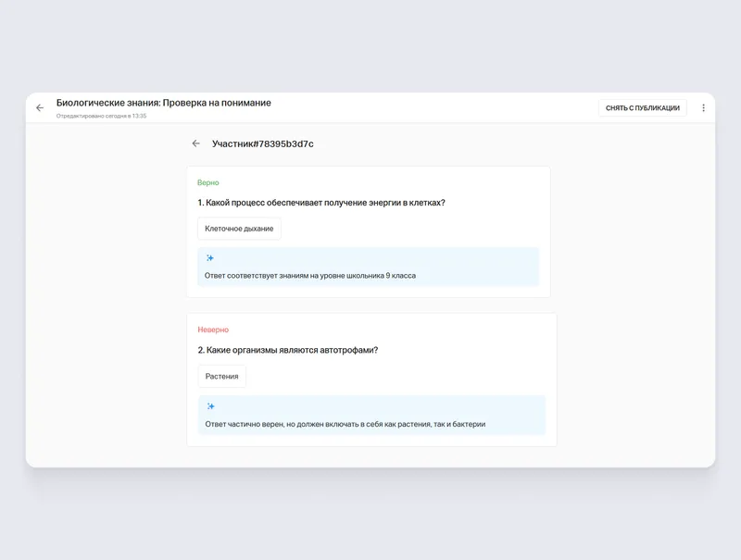Click the participant name Участник#78395b3d7c
Screen dimensions: 741x560
click(x=263, y=143)
